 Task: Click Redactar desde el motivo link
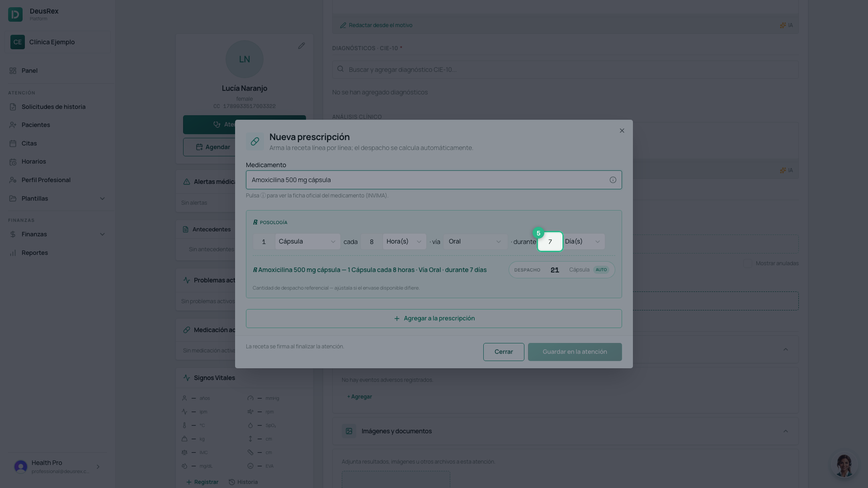376,25
